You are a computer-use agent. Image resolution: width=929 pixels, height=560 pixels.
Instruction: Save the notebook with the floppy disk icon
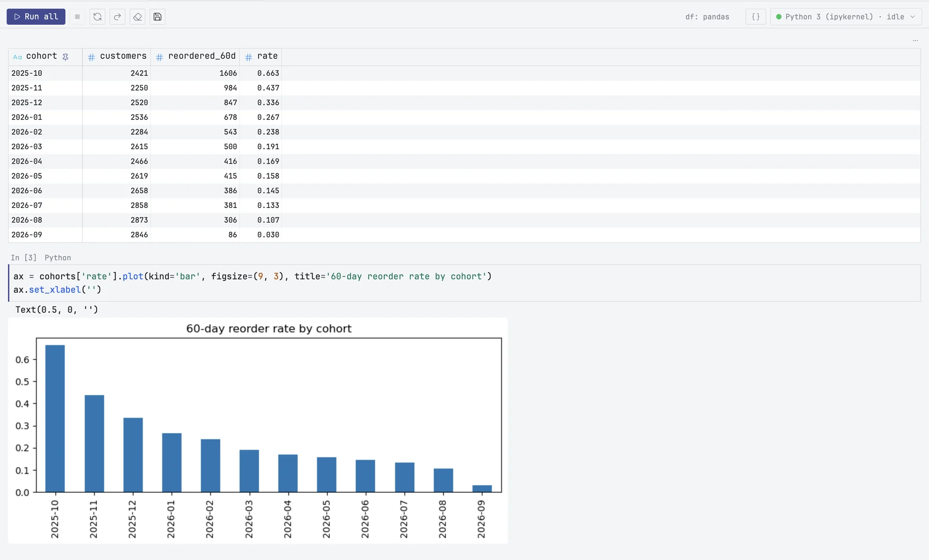157,17
